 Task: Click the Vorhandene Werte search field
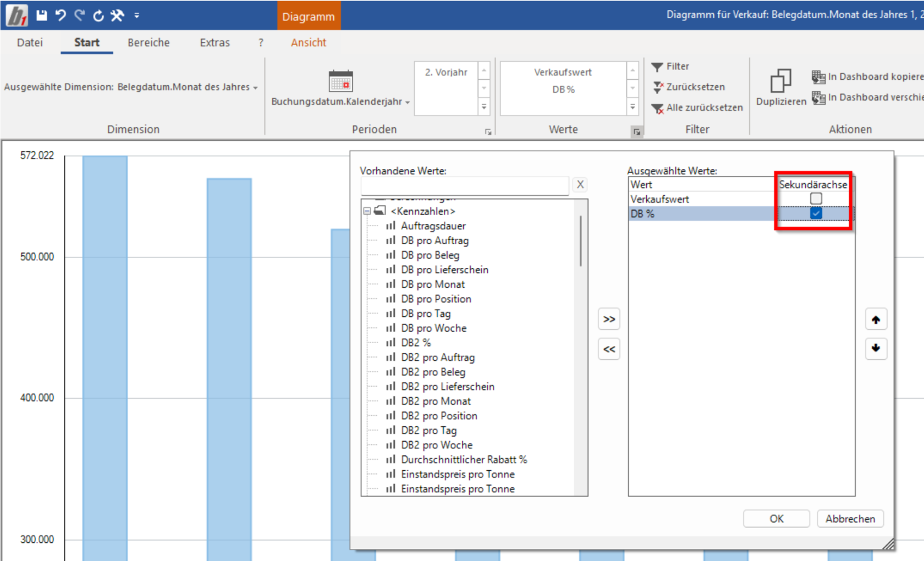pyautogui.click(x=465, y=185)
